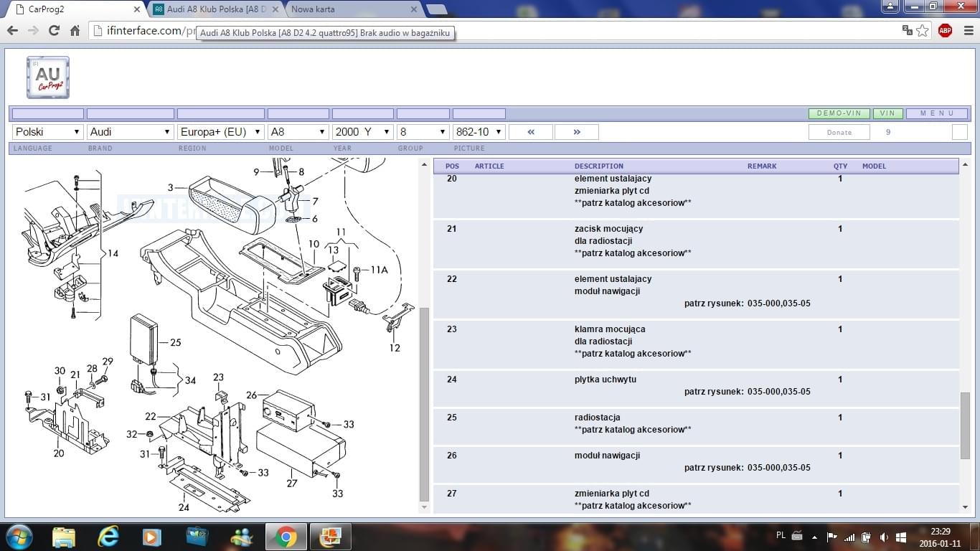Image resolution: width=980 pixels, height=551 pixels.
Task: Bookmark this page with the star
Action: coord(923,30)
